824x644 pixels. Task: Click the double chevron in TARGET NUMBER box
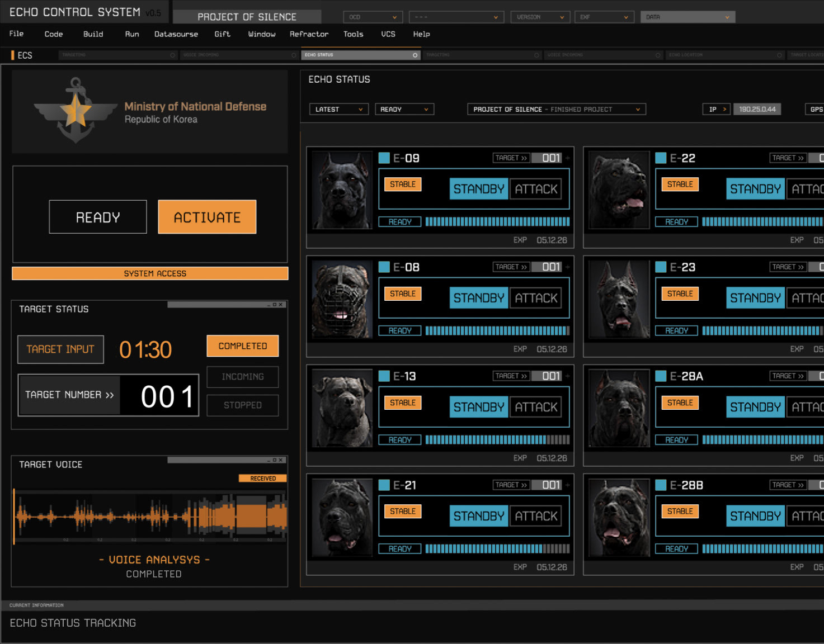pyautogui.click(x=110, y=395)
